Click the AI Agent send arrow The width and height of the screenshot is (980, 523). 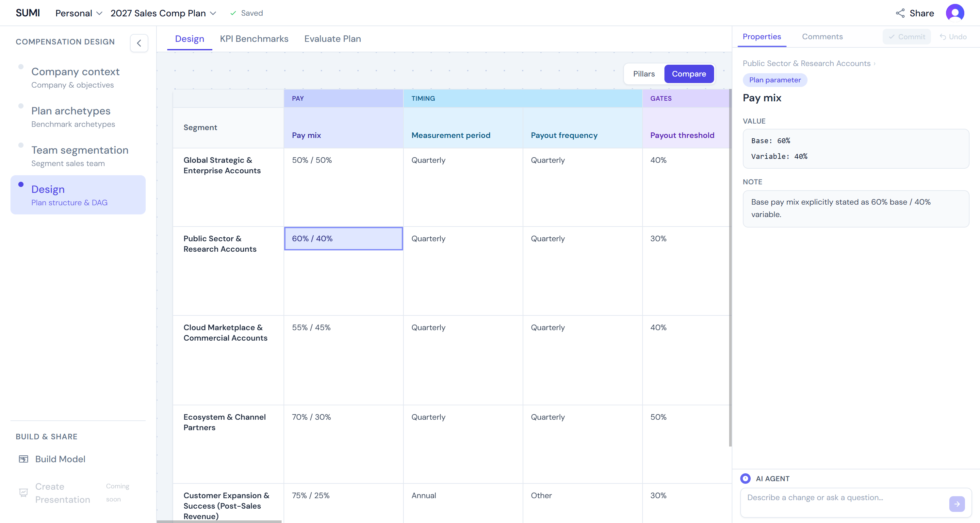957,504
